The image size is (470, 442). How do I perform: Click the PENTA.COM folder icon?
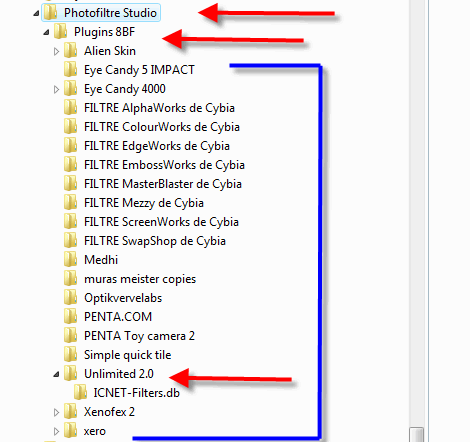pyautogui.click(x=71, y=317)
